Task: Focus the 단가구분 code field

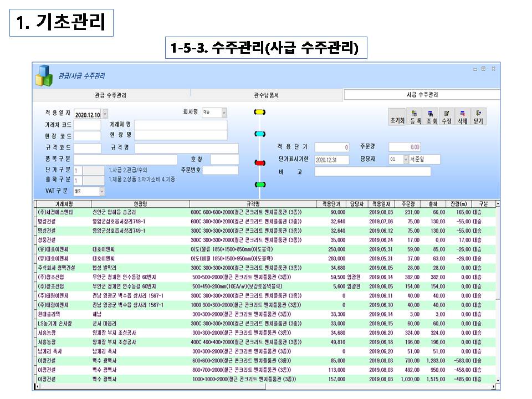Action: coord(78,170)
